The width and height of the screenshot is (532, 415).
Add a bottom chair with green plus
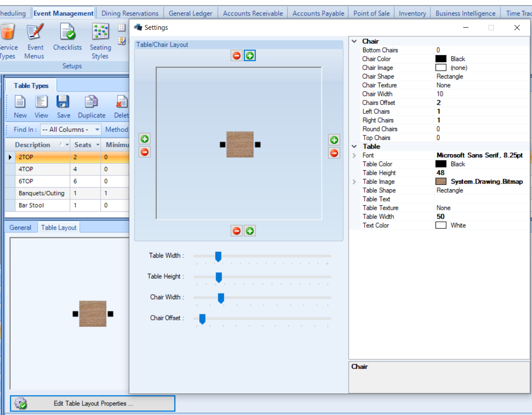tap(250, 231)
